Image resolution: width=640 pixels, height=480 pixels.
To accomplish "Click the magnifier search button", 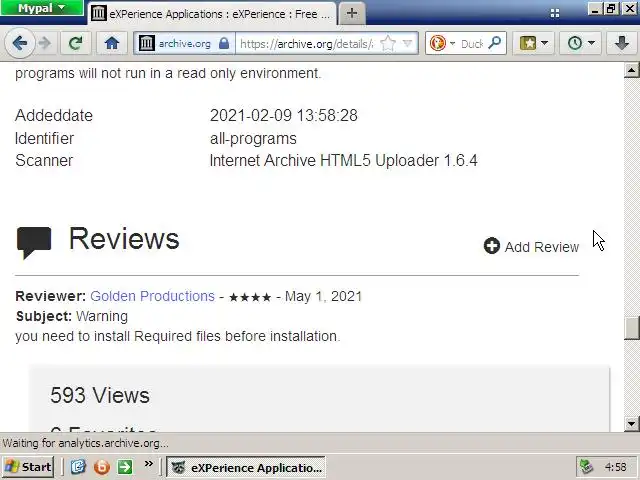I will 495,43.
